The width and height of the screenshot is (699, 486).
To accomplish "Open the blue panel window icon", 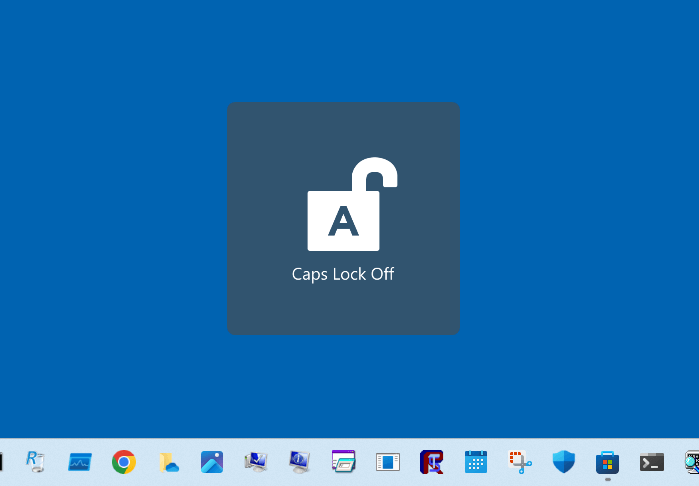I will click(x=388, y=461).
